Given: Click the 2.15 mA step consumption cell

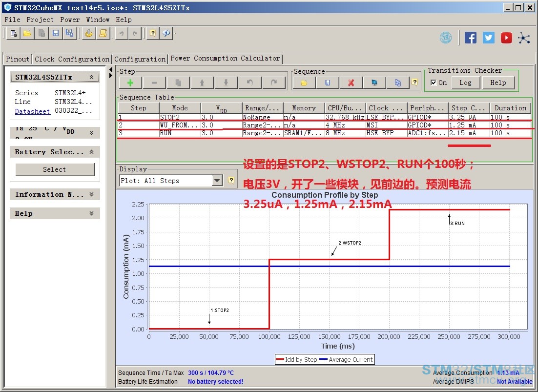Looking at the screenshot, I should pos(469,133).
